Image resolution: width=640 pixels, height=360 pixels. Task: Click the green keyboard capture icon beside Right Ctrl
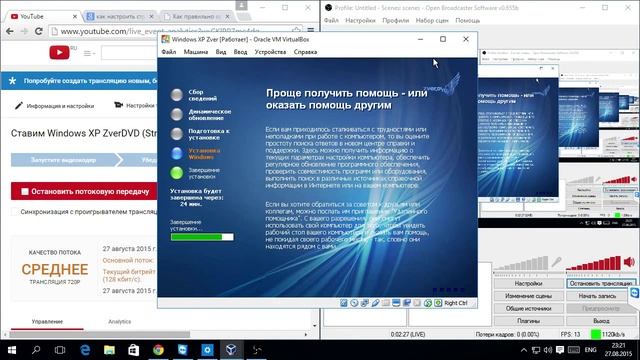pos(438,303)
